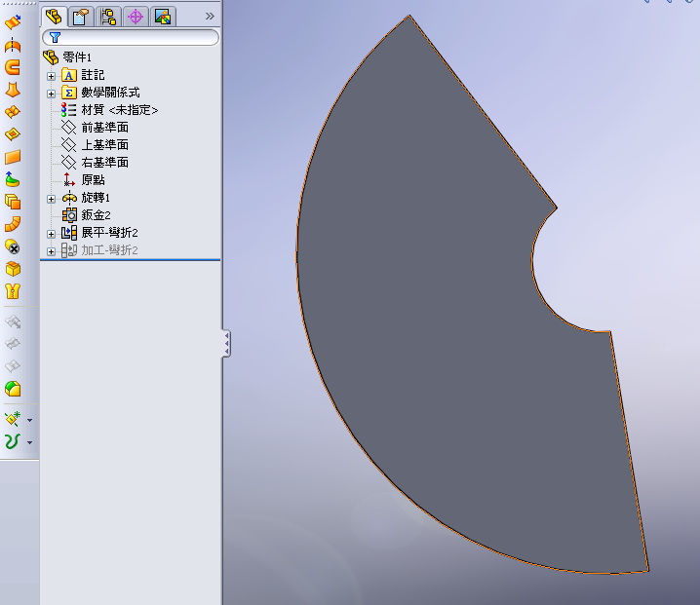Click the tree filter input field
The width and height of the screenshot is (700, 605).
pyautogui.click(x=131, y=37)
